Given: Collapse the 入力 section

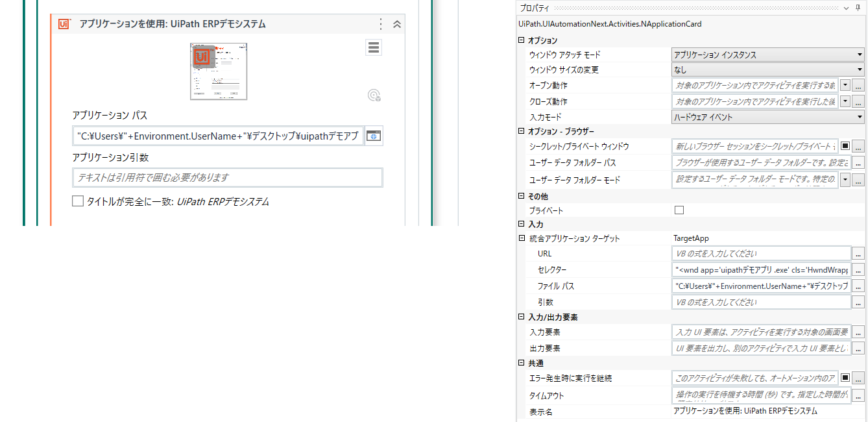Looking at the screenshot, I should point(522,224).
